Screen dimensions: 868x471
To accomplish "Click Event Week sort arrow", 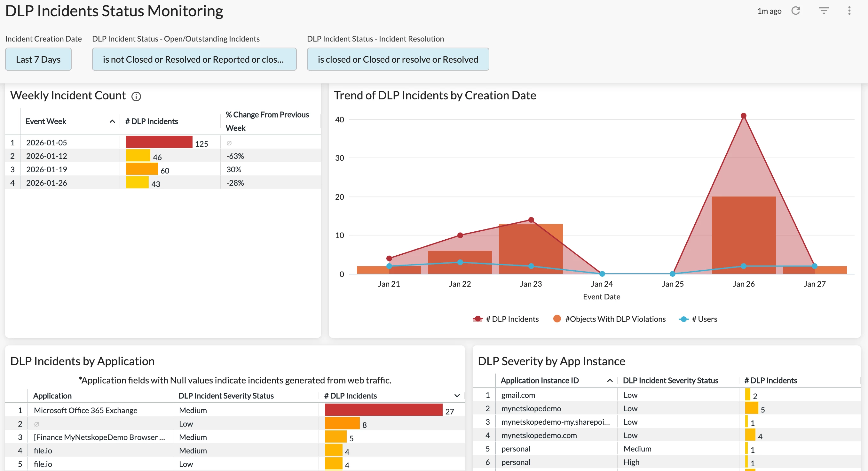I will pyautogui.click(x=112, y=121).
